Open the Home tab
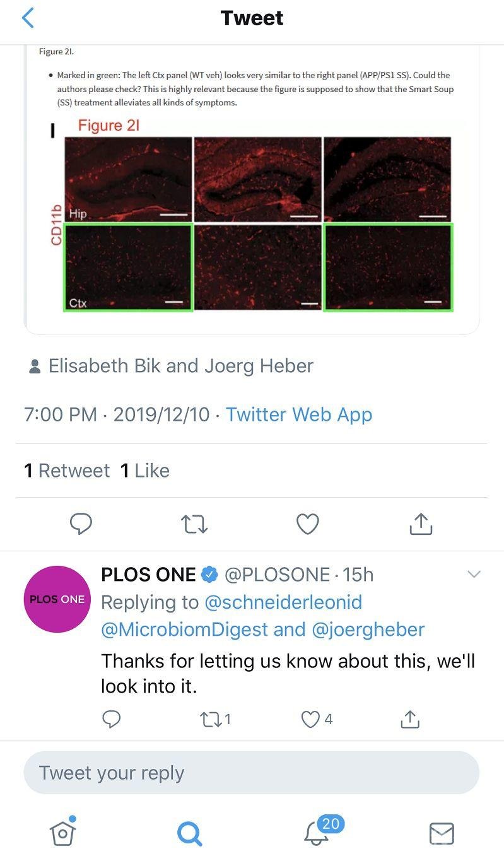 tap(63, 833)
